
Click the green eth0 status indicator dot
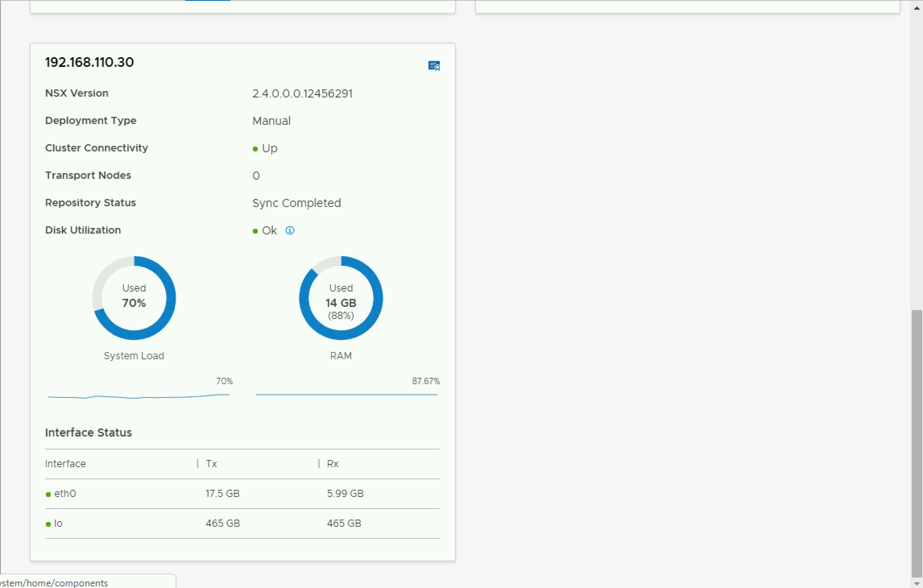point(48,494)
